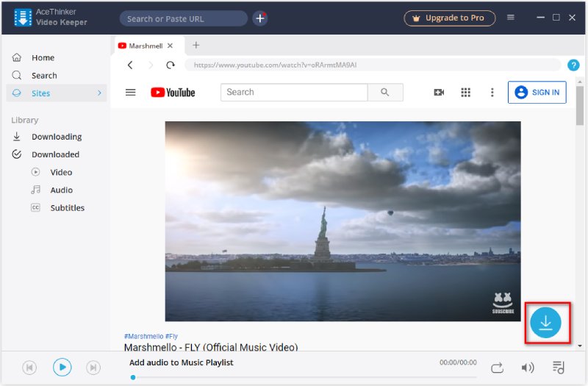The image size is (588, 386).
Task: Mute audio using the speaker icon
Action: coord(527,367)
